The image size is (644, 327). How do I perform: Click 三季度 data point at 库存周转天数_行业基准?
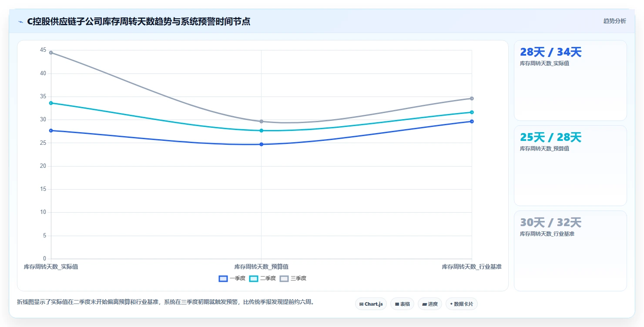tap(472, 98)
